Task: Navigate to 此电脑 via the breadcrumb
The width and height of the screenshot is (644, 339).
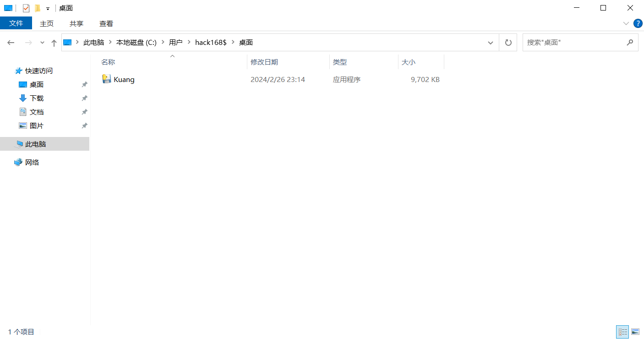Action: tap(93, 42)
